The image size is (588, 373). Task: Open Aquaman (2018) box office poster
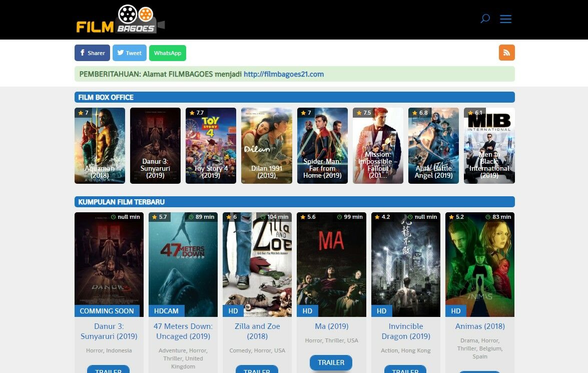point(100,146)
